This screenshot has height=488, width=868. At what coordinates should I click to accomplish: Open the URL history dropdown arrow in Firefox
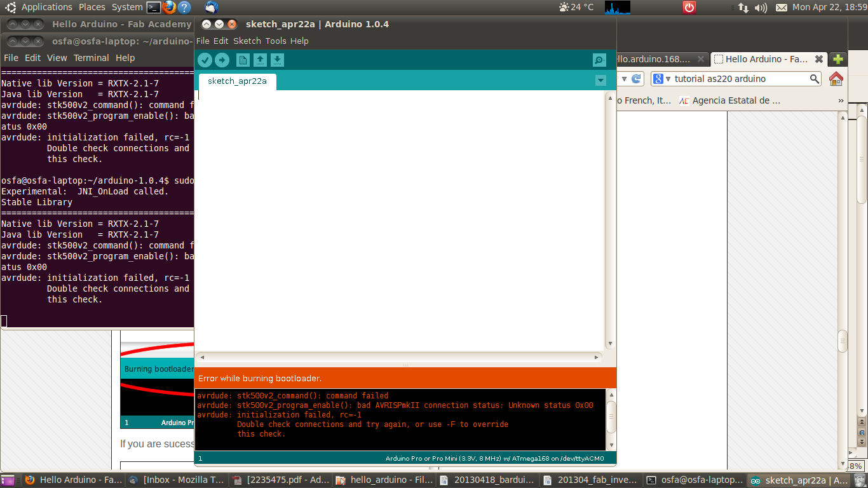pyautogui.click(x=624, y=79)
